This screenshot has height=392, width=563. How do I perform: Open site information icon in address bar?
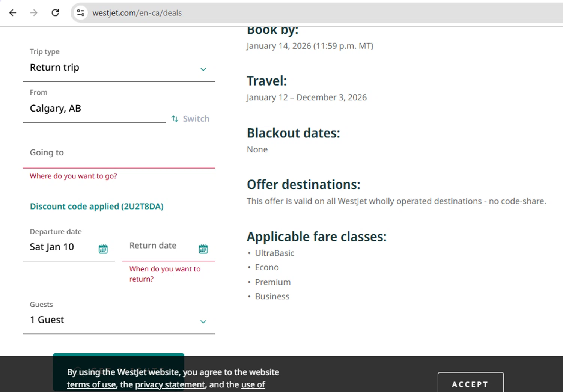coord(81,13)
